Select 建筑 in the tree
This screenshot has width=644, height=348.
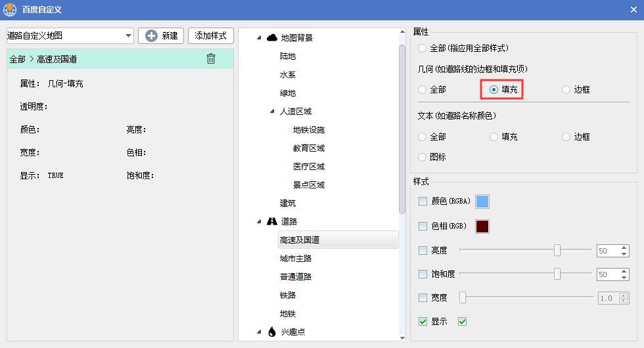coord(288,203)
